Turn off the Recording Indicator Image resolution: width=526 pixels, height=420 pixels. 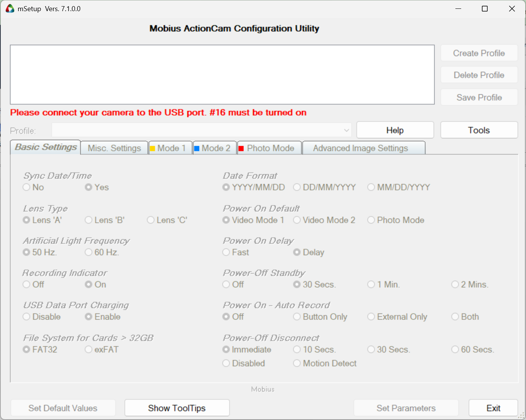tap(26, 284)
